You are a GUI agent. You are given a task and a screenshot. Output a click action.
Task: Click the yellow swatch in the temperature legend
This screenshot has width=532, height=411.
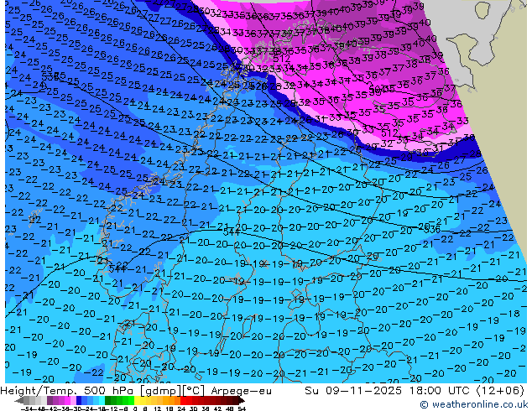137,400
